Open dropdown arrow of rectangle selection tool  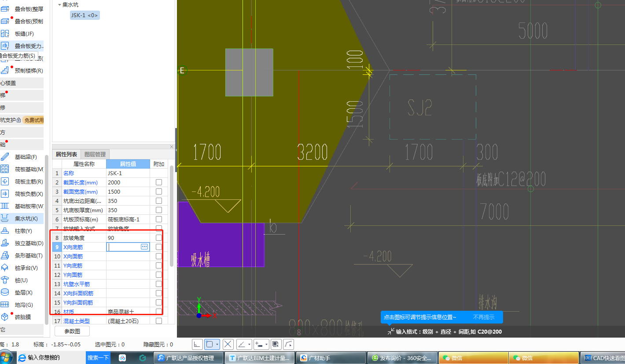pos(217,344)
